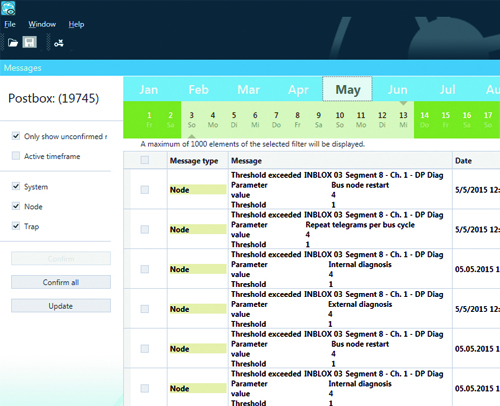The width and height of the screenshot is (500, 406).
Task: Uncheck the Node filter checkbox
Action: pyautogui.click(x=16, y=206)
